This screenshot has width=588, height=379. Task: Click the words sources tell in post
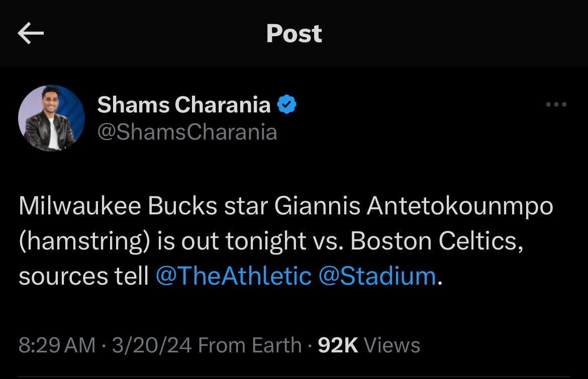(83, 276)
